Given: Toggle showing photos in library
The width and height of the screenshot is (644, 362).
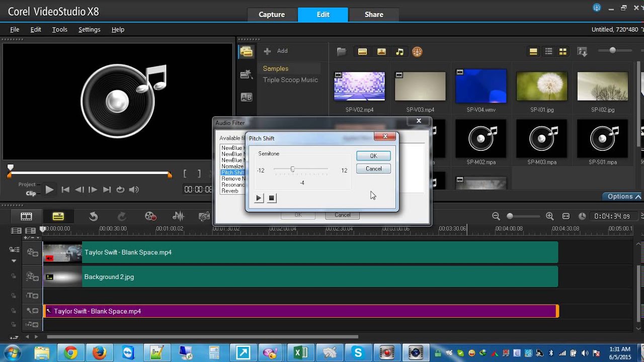Looking at the screenshot, I should click(381, 51).
